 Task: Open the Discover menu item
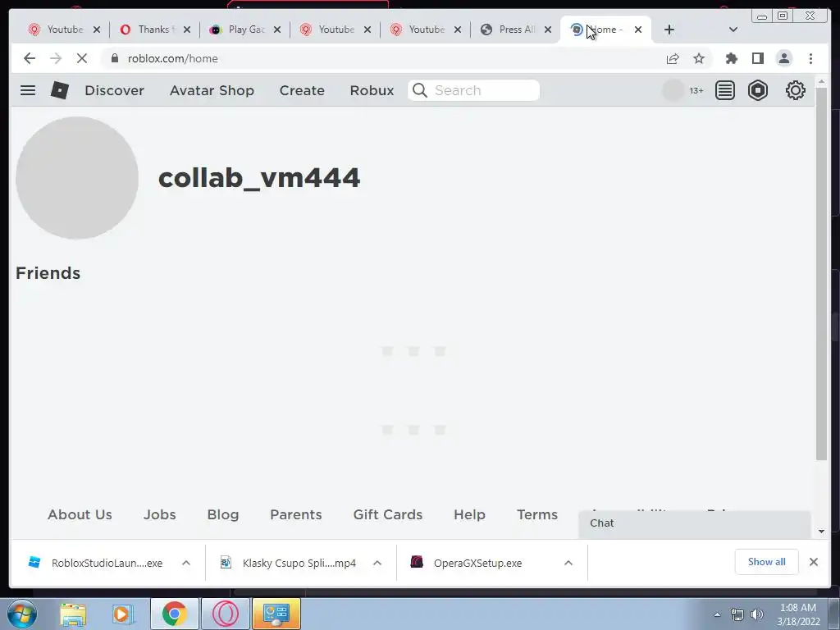coord(115,90)
